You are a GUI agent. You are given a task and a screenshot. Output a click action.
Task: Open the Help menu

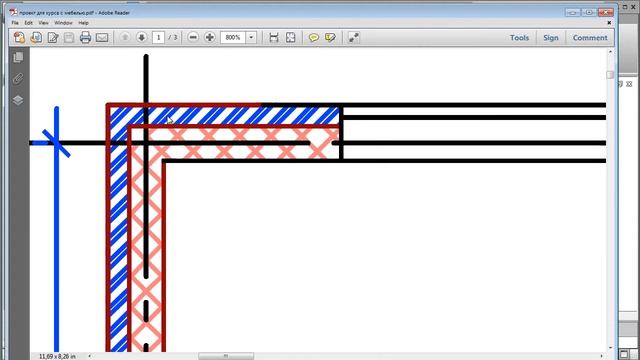[83, 23]
